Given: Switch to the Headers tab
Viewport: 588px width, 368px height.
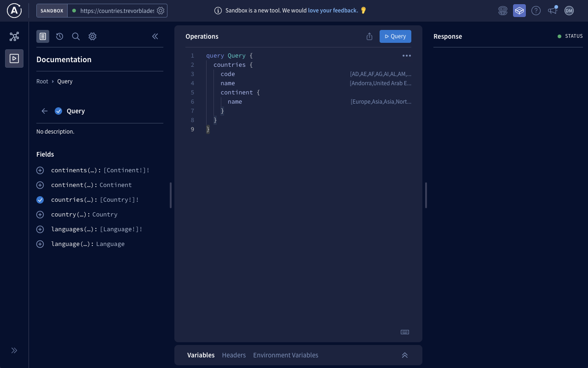Looking at the screenshot, I should pos(234,355).
